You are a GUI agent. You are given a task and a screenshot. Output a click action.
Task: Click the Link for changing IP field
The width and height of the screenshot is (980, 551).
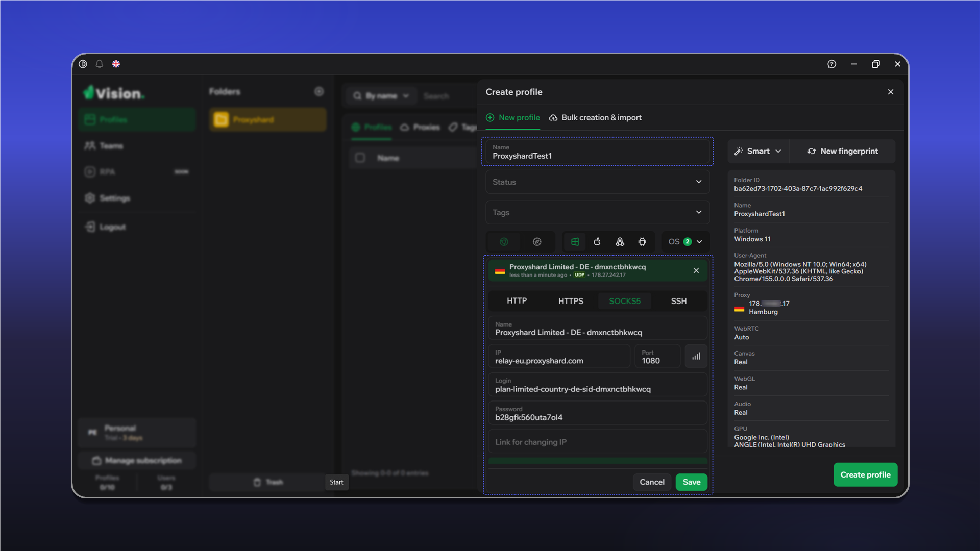(x=598, y=442)
